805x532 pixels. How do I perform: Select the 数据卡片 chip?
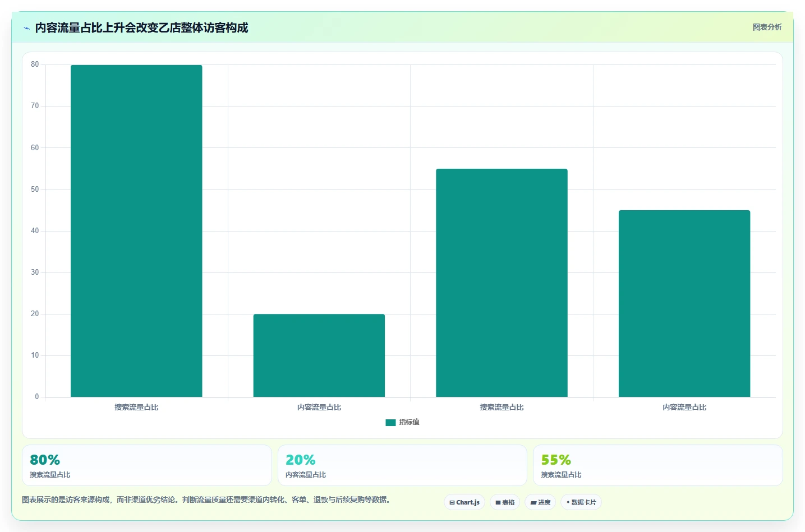click(x=581, y=502)
